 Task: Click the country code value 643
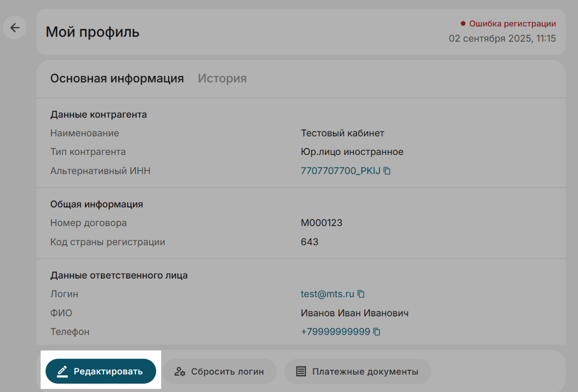[x=310, y=242]
